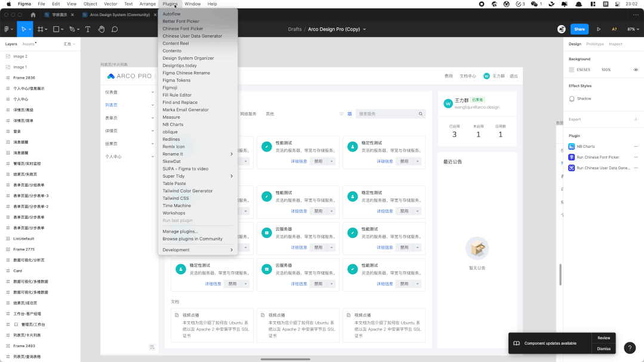The image size is (644, 362).
Task: Select the Comment tool
Action: (x=115, y=29)
